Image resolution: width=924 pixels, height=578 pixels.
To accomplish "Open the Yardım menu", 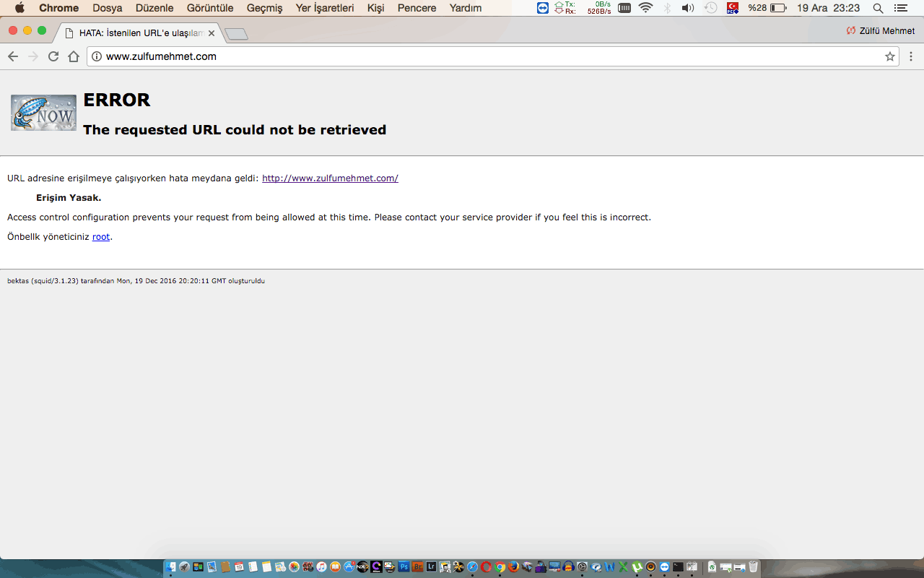I will [466, 8].
